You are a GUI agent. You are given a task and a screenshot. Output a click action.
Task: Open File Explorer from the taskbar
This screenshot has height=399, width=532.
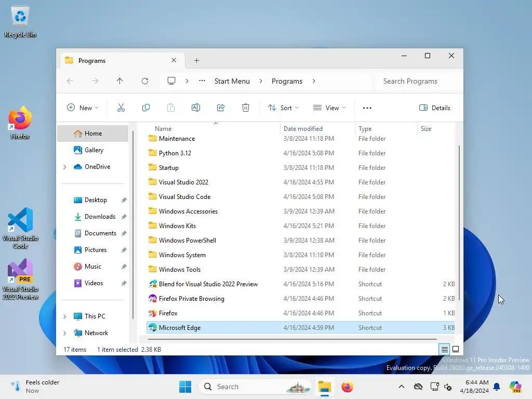324,387
